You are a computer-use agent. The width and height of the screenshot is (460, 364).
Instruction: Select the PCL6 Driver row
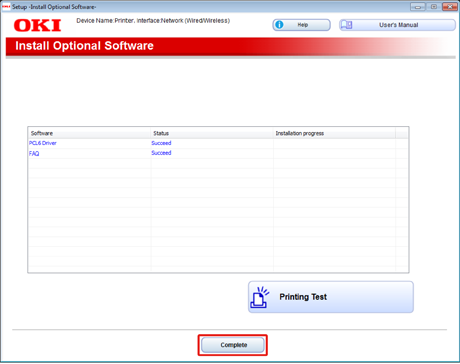218,143
